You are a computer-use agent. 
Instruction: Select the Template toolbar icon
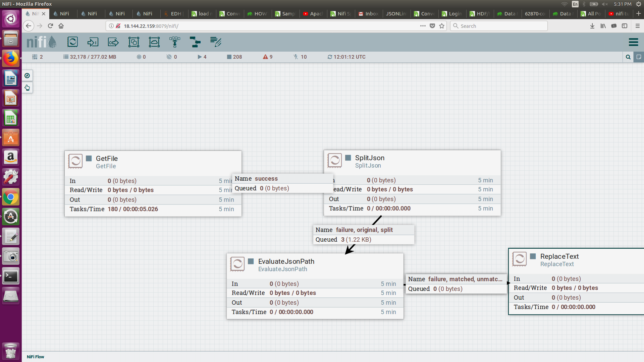pos(195,42)
